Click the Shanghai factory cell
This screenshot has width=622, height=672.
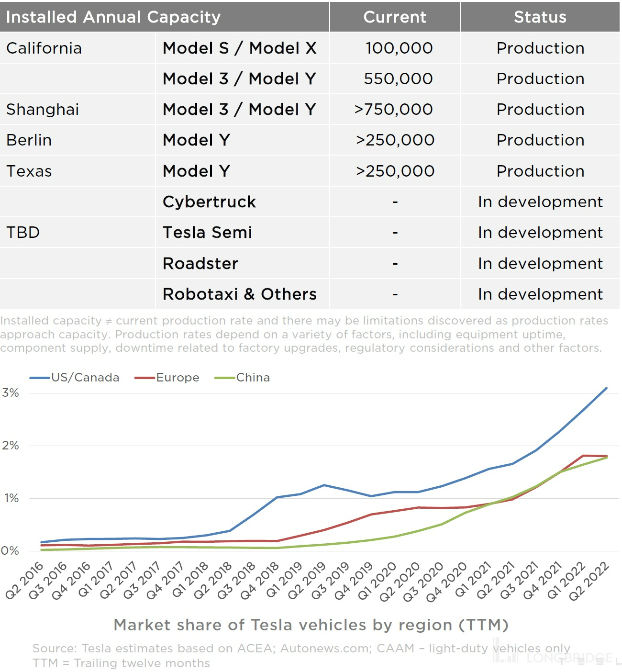click(x=43, y=109)
